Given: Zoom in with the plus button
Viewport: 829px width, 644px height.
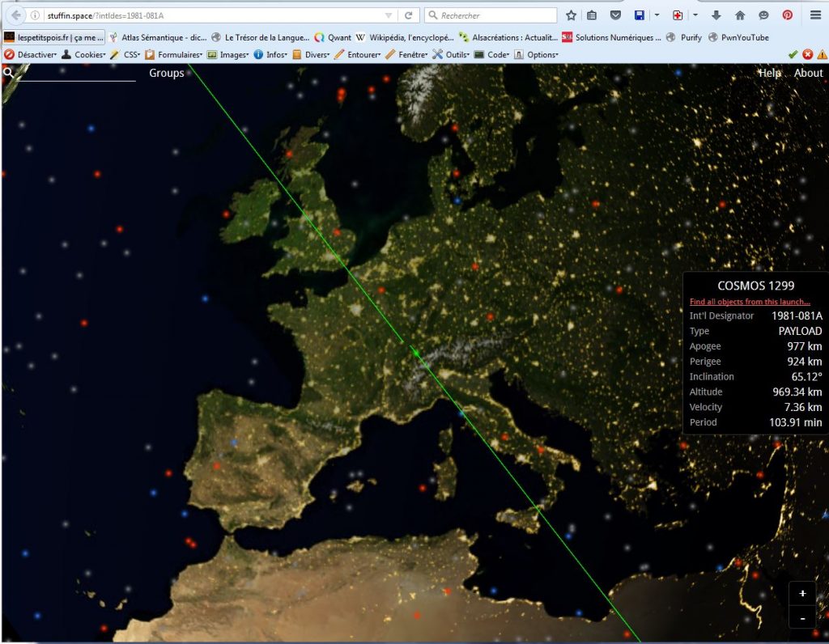Looking at the screenshot, I should pos(802,593).
